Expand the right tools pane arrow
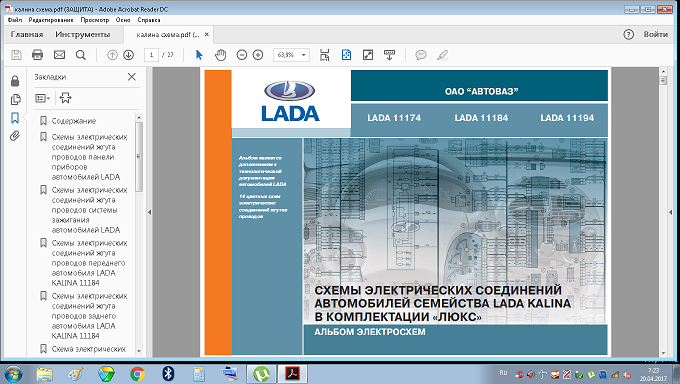 [x=671, y=212]
